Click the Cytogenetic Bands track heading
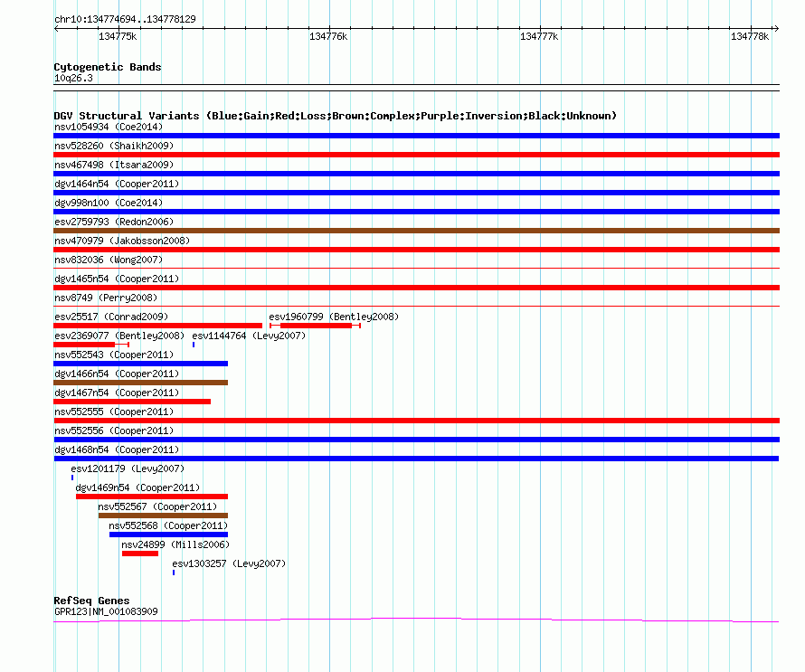Screen dimensions: 805x672 point(108,67)
